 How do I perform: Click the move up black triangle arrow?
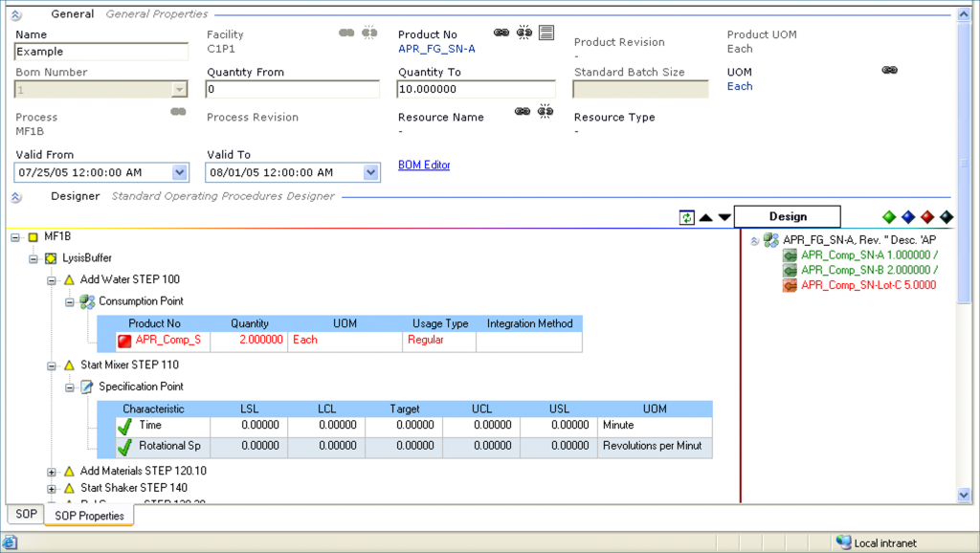(x=705, y=217)
